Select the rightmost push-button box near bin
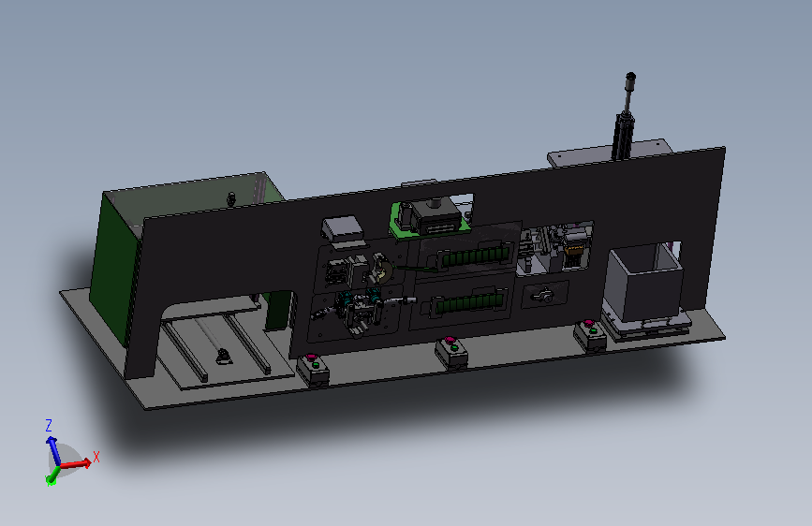The image size is (812, 526). tap(590, 335)
